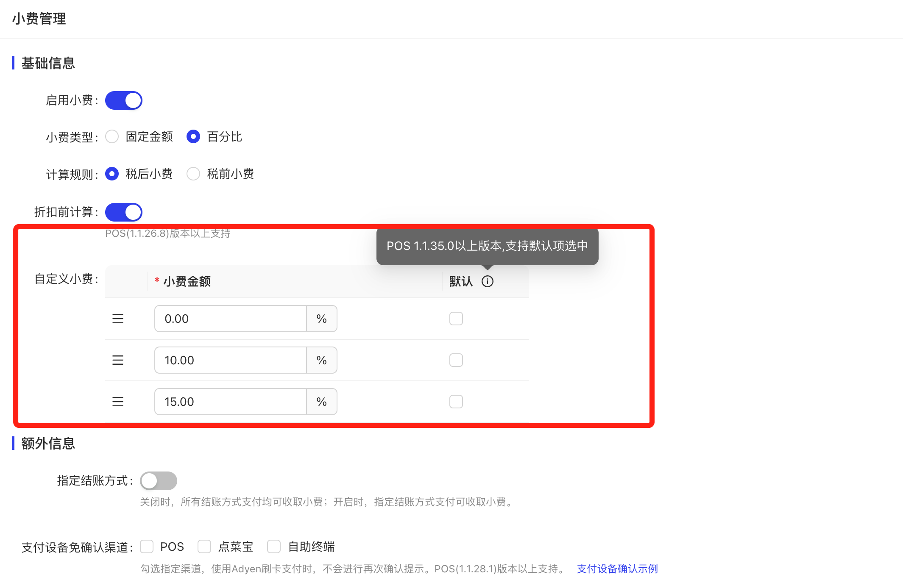Check the POS channel checkbox
This screenshot has height=588, width=903.
[x=147, y=546]
